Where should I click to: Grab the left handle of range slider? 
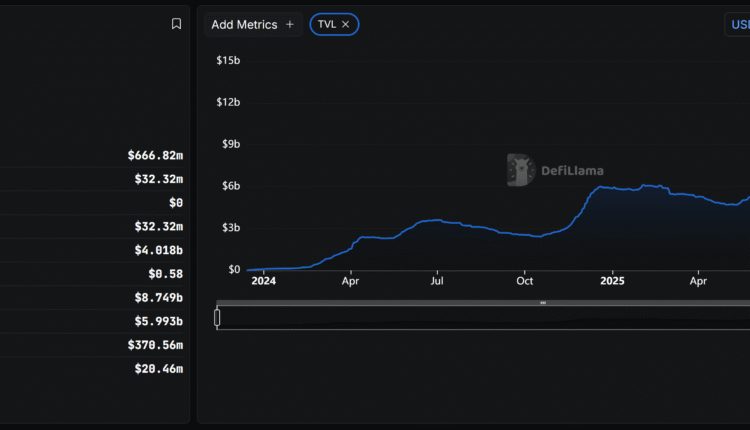tap(217, 318)
